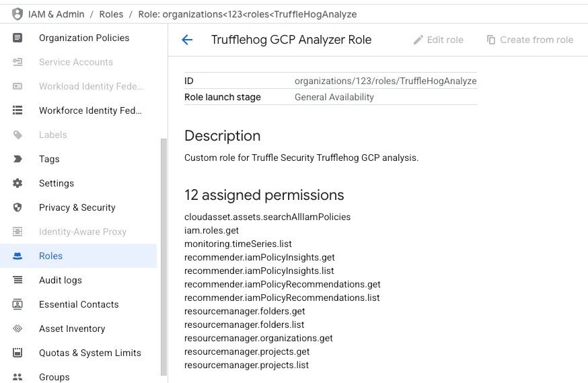Click cloudasset.assets.searchAllIamPolicies permission

[x=267, y=217]
